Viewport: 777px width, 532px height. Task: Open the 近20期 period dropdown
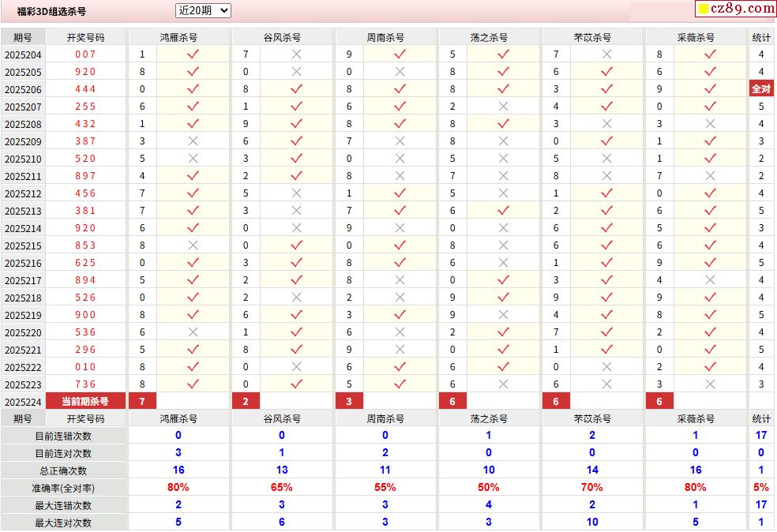[203, 10]
